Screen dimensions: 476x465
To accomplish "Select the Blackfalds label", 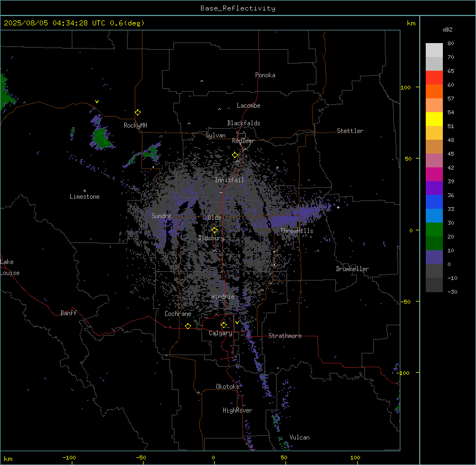I will (244, 123).
